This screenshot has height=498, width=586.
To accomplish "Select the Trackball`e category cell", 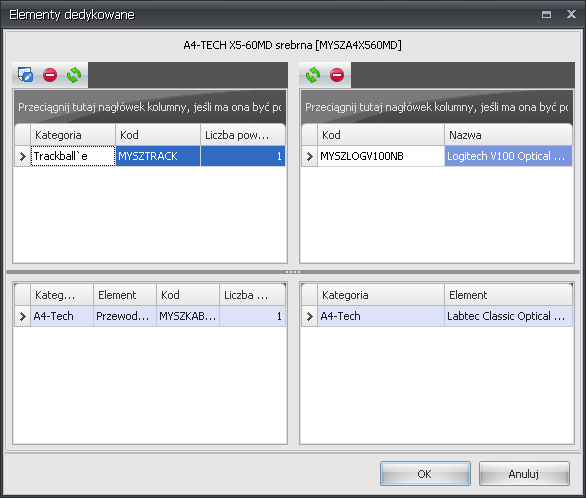I will (73, 156).
